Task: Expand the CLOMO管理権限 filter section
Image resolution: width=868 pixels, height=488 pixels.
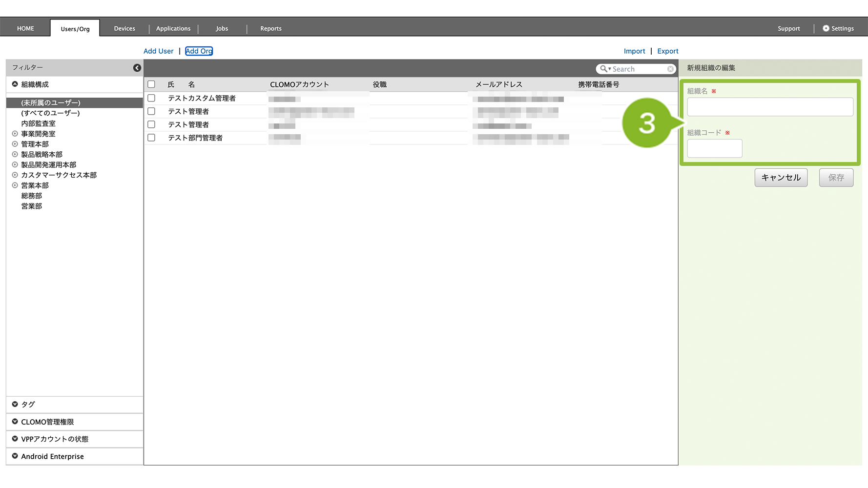Action: tap(15, 422)
